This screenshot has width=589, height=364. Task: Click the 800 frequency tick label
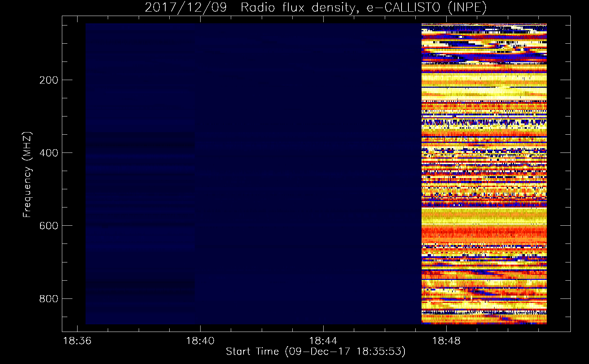pos(48,299)
